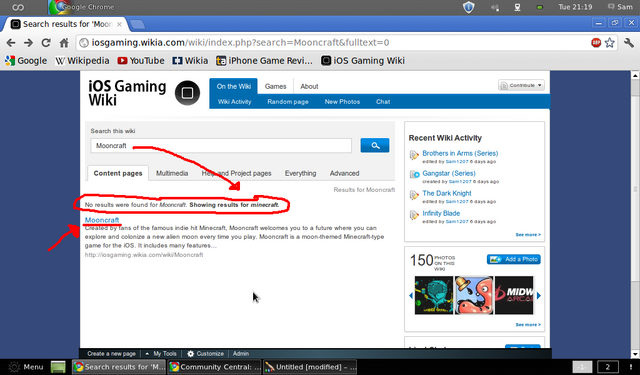Open the volume tray icon
Image resolution: width=640 pixels, height=375 pixels.
(x=495, y=7)
